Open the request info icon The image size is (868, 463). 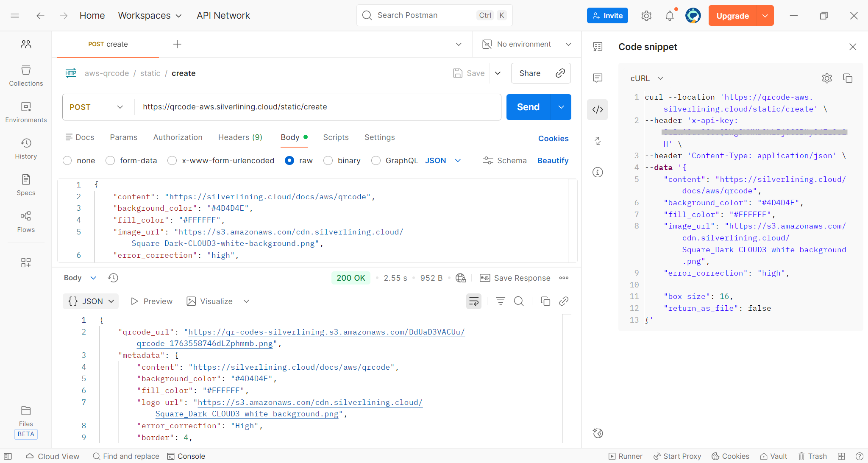tap(598, 172)
